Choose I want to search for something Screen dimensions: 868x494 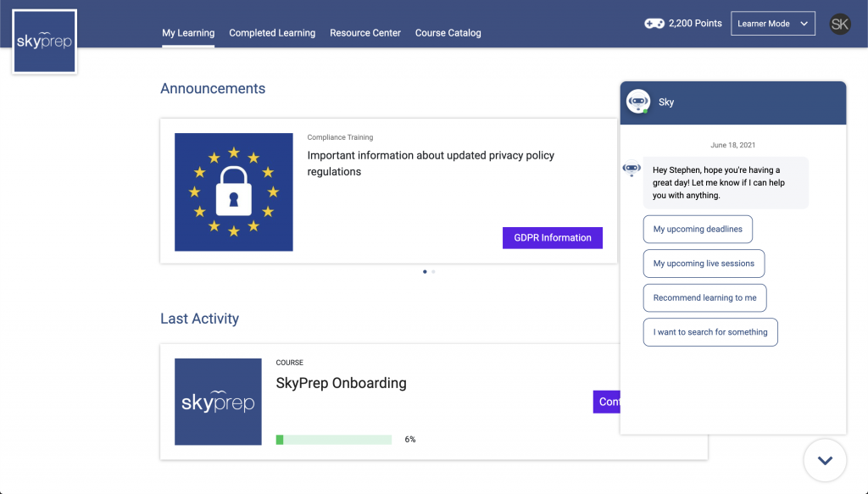(710, 332)
